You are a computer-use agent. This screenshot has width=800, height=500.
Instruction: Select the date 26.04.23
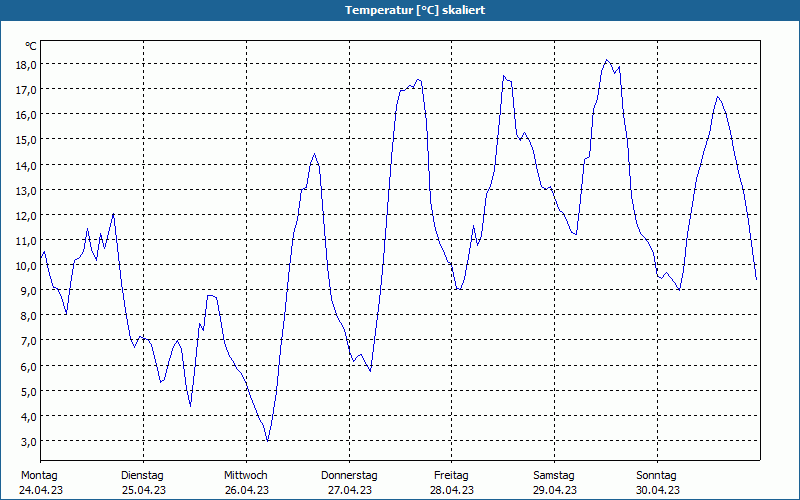coord(246,490)
